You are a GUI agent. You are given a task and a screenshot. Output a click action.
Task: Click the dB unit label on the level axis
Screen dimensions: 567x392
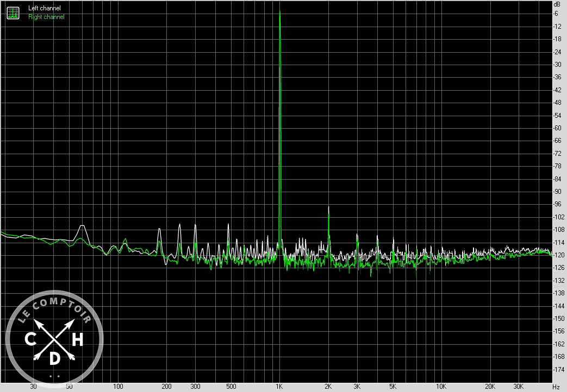coord(556,4)
